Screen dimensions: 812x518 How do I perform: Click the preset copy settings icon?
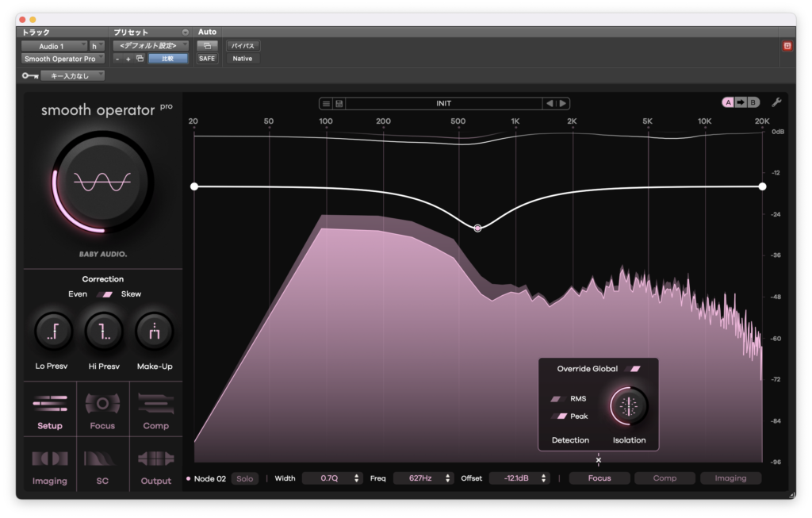tap(140, 59)
